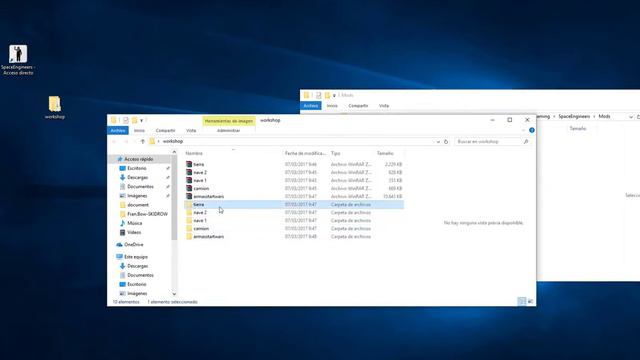The height and width of the screenshot is (360, 640).
Task: Select the armastartwars file folder
Action: 294,236
